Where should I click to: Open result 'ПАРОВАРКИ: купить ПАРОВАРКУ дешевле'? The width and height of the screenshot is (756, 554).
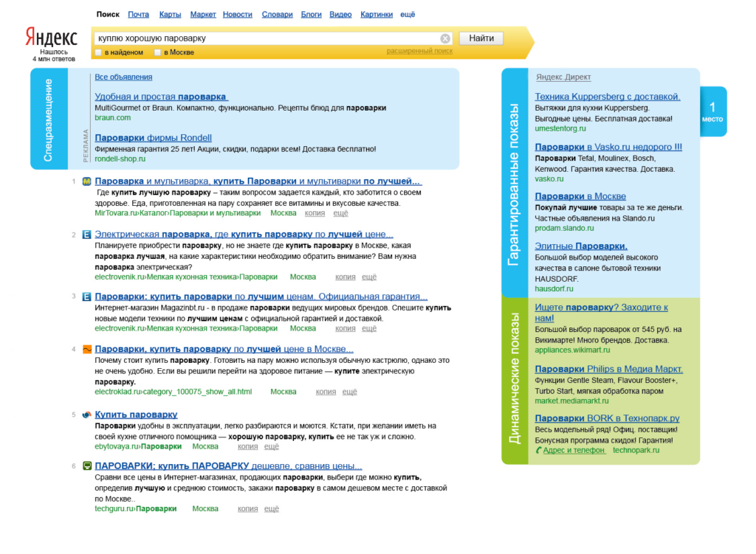pos(228,465)
